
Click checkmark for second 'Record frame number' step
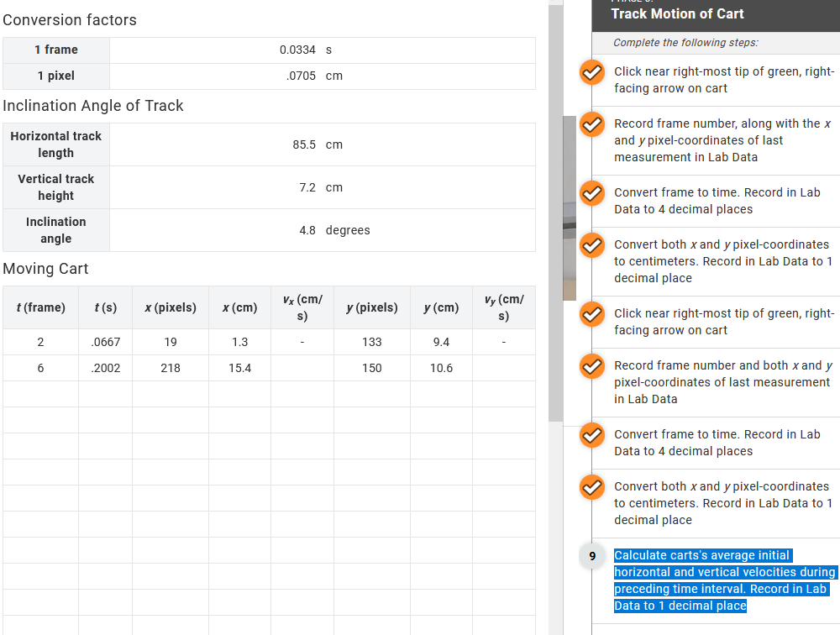coord(591,366)
